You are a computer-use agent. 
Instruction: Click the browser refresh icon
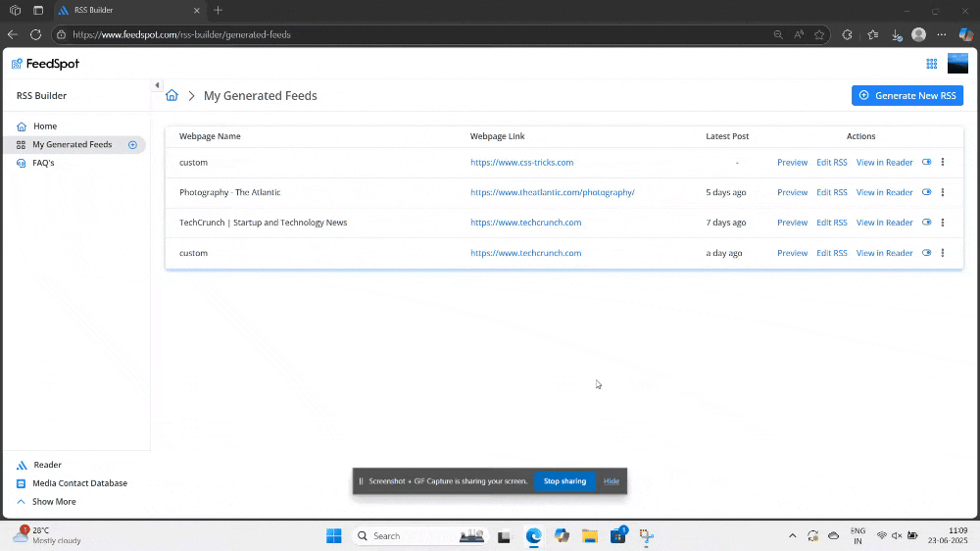pos(35,34)
